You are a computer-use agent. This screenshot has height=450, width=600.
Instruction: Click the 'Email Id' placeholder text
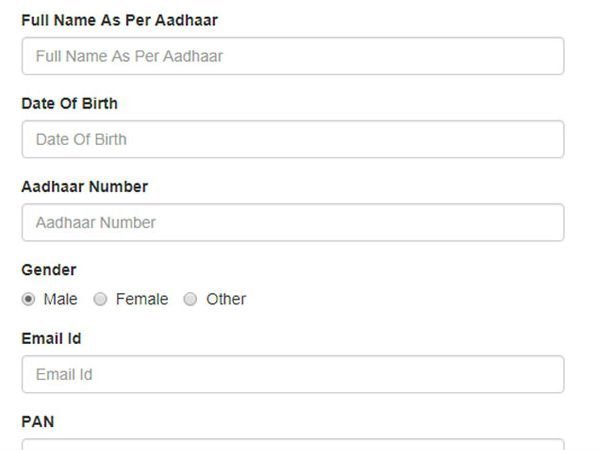pos(64,374)
